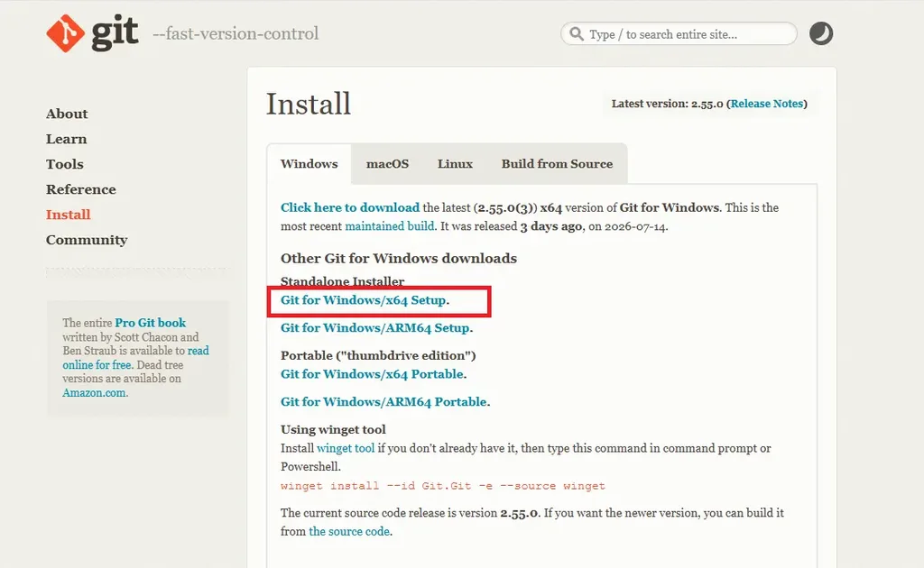Focus the site search field
This screenshot has width=924, height=568.
(679, 33)
